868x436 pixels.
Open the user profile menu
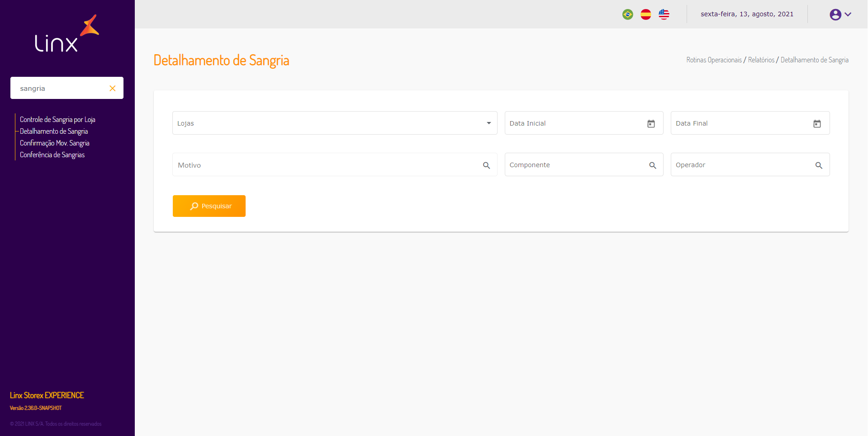click(840, 14)
